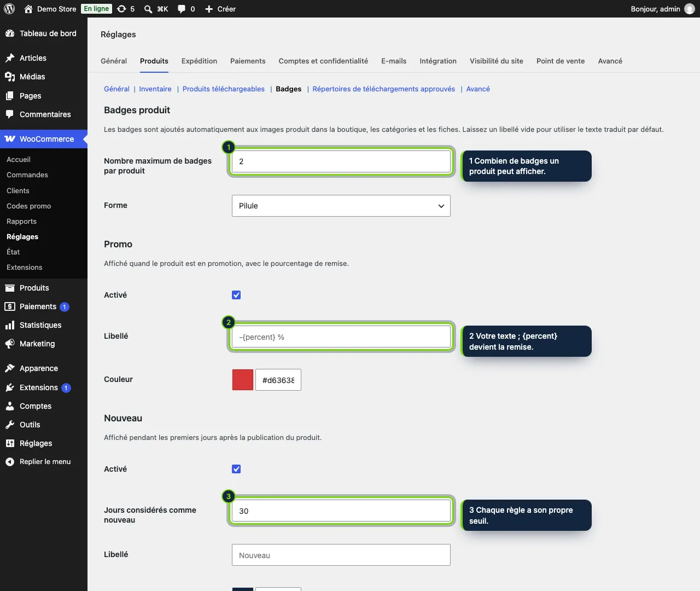This screenshot has width=700, height=591.
Task: Open Extensions with notification badge
Action: coord(44,387)
